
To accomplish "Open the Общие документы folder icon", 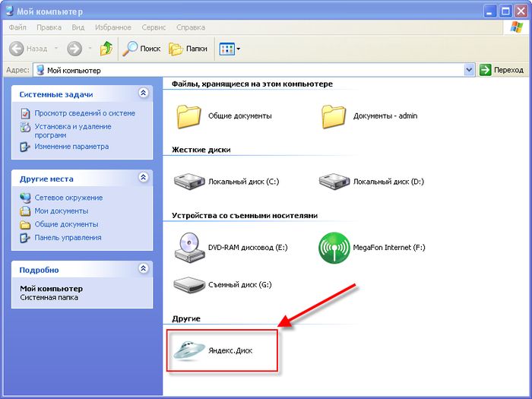I will click(x=188, y=116).
